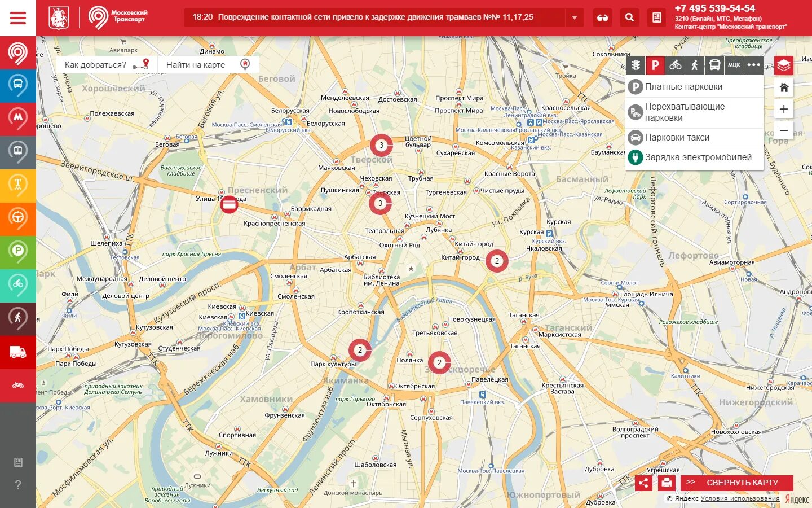Open the pedestrian sidebar section
This screenshot has height=508, width=812.
coord(18,319)
